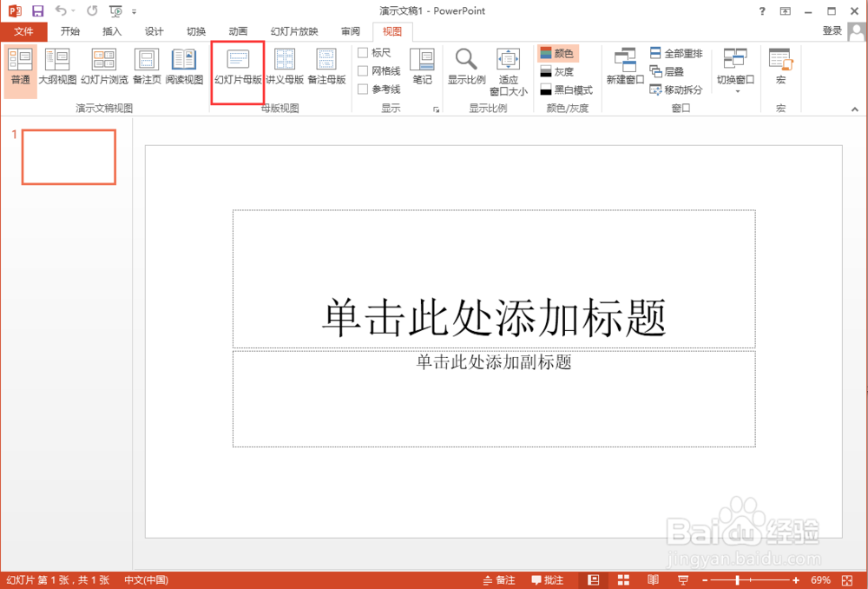Screen dimensions: 868x589
Task: Open Ribbon Display Options button
Action: click(x=785, y=11)
